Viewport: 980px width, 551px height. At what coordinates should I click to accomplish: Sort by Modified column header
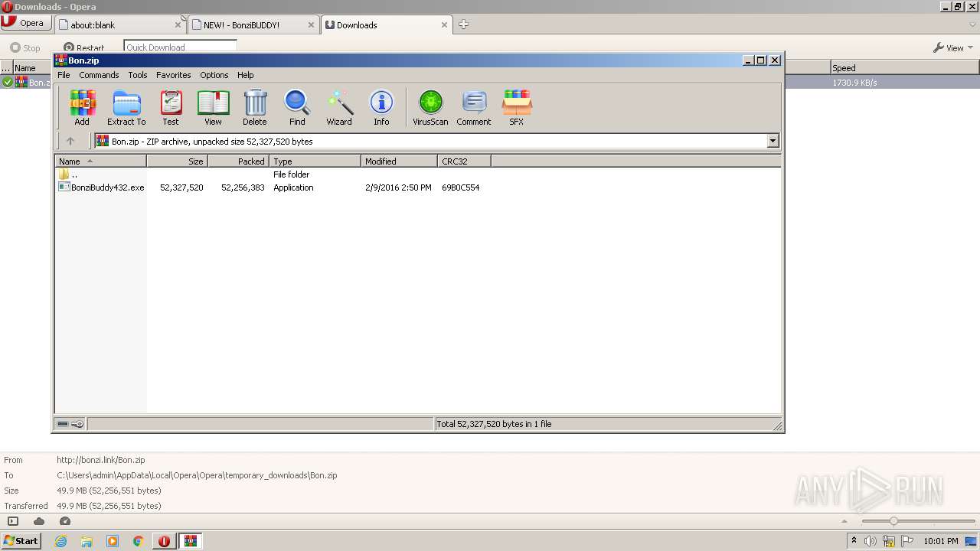point(399,161)
